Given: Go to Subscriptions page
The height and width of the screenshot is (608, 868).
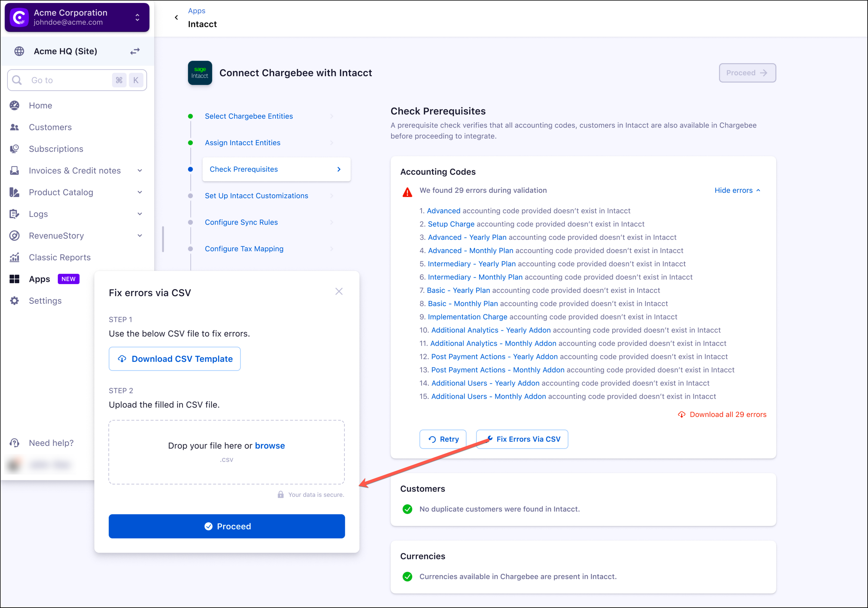Looking at the screenshot, I should pyautogui.click(x=56, y=149).
